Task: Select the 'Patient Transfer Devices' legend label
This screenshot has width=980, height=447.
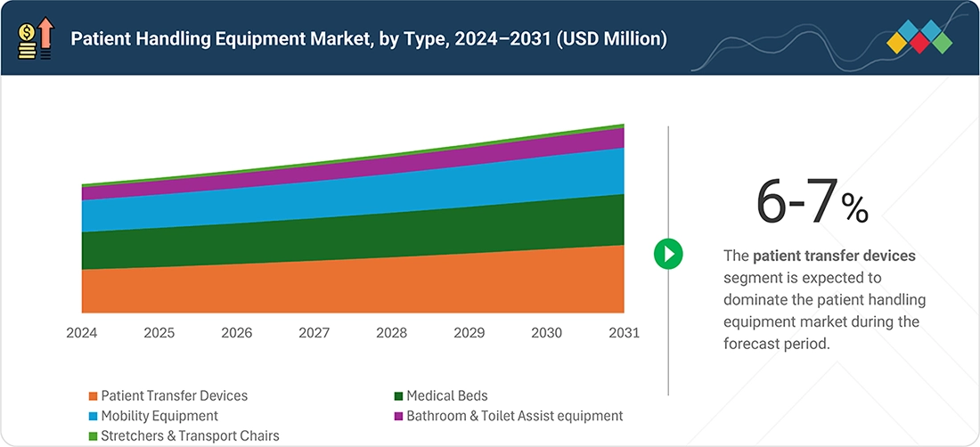Action: pos(175,396)
